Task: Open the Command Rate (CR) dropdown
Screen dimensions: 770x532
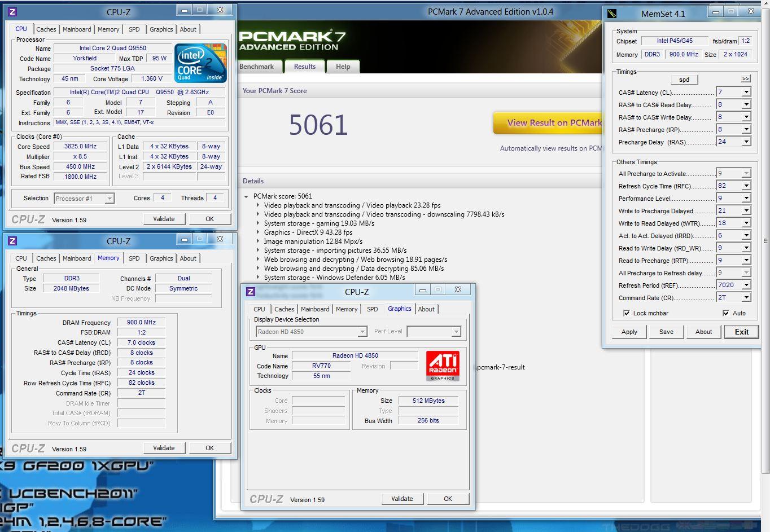Action: tap(746, 297)
